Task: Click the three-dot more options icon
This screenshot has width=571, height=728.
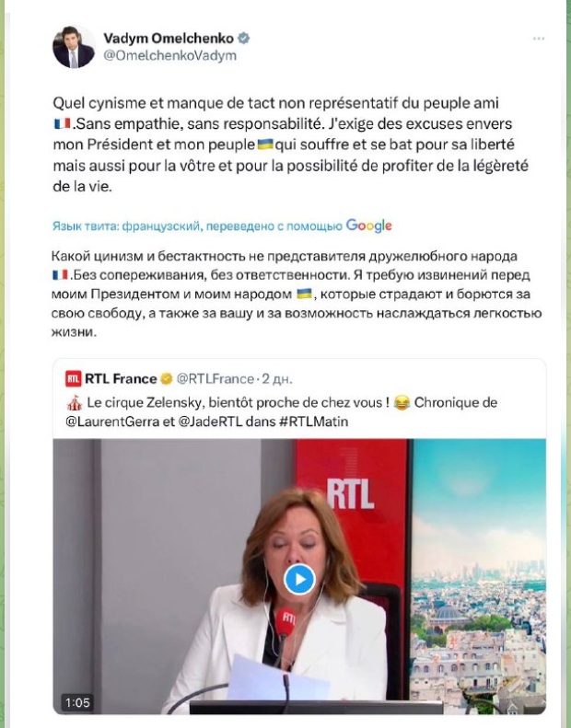Action: click(x=539, y=39)
